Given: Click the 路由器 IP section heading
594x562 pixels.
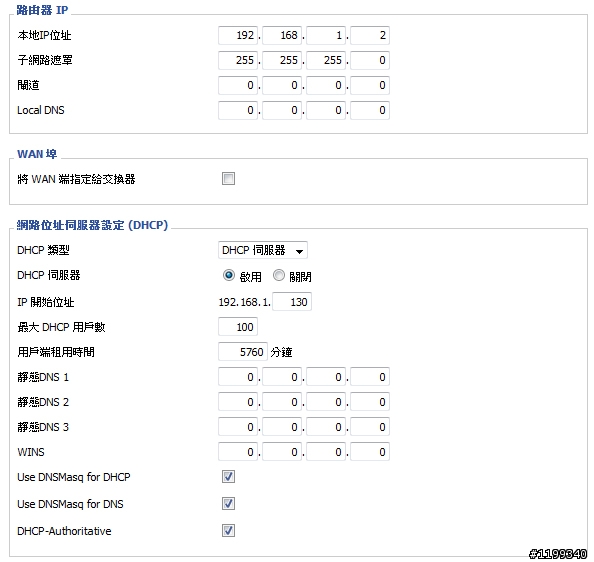Looking at the screenshot, I should pyautogui.click(x=42, y=10).
